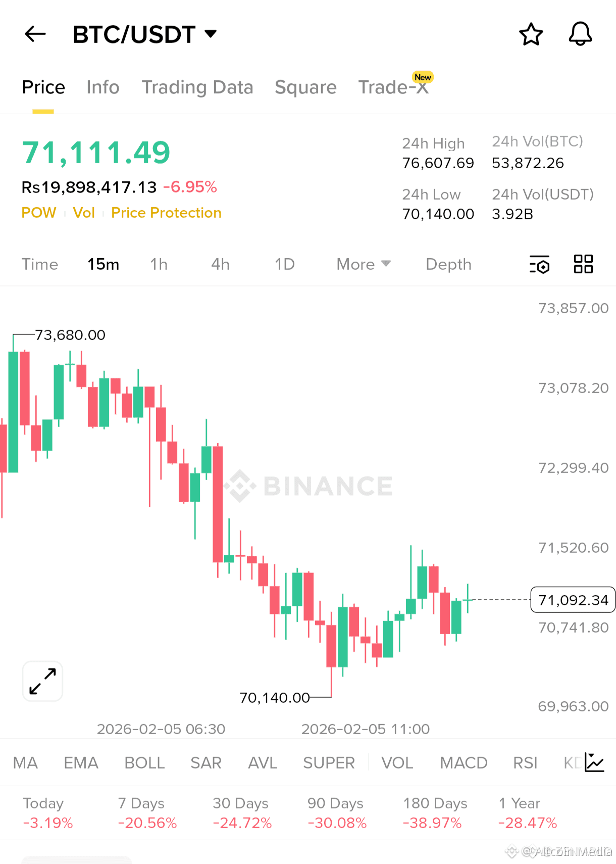Viewport: 616px width, 864px height.
Task: Open the Price Protection tag link
Action: pyautogui.click(x=166, y=213)
